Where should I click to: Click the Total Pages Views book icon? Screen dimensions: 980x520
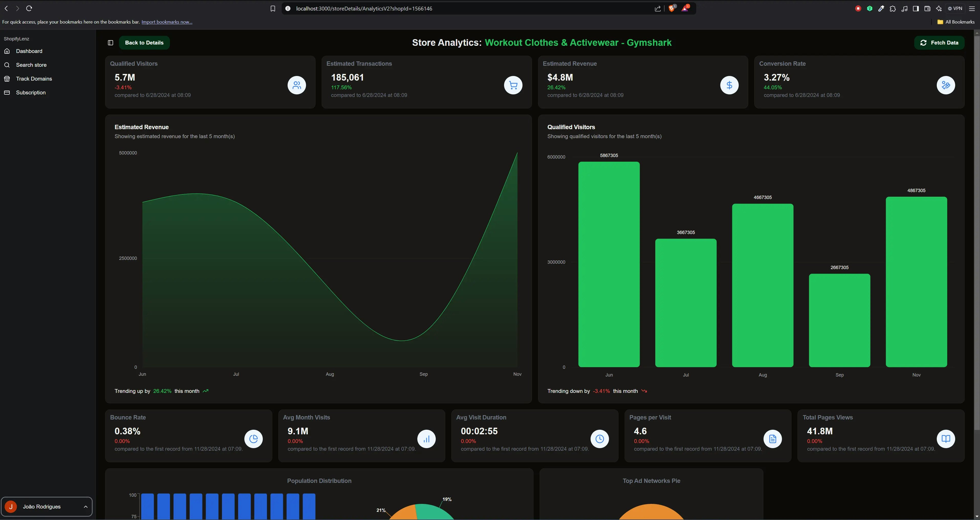pos(946,439)
